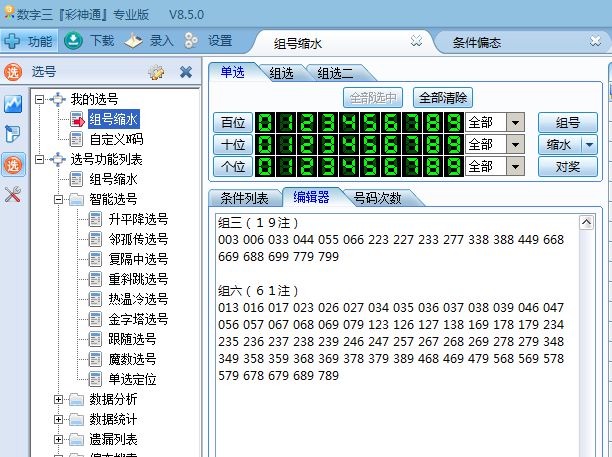The image size is (612, 457).
Task: Open the 百位 全部 dropdown
Action: [516, 122]
